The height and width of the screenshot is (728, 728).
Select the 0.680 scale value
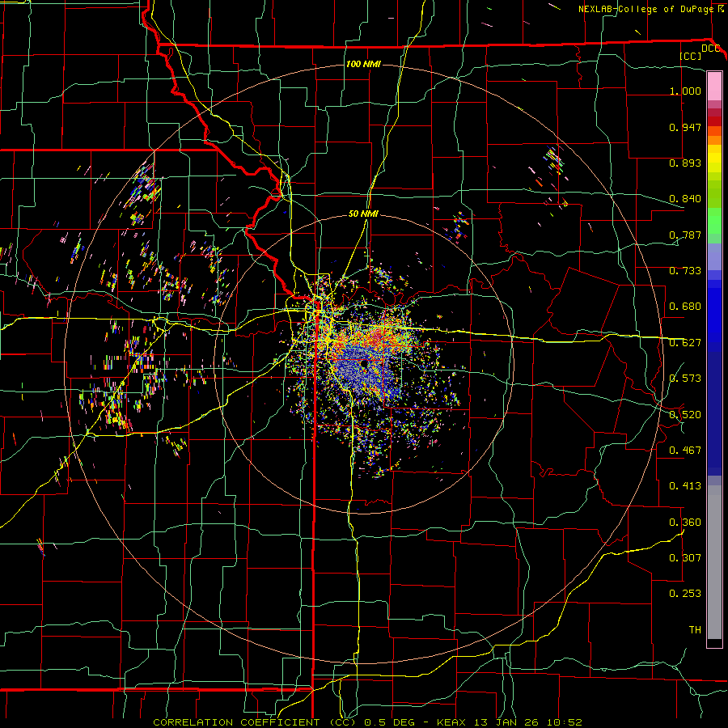click(x=685, y=307)
